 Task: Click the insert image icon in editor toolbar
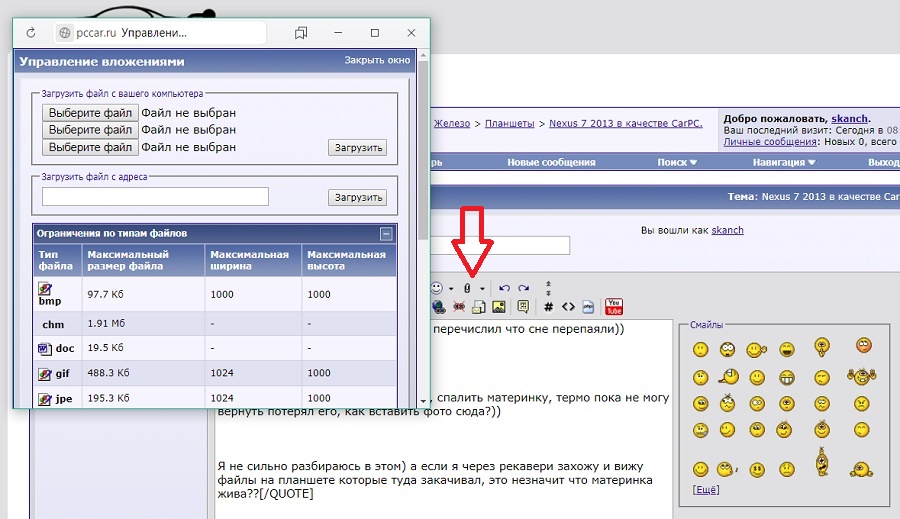tap(498, 306)
